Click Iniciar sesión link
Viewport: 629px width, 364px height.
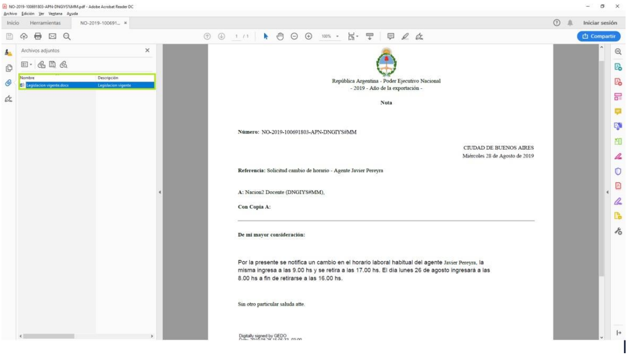pos(599,23)
